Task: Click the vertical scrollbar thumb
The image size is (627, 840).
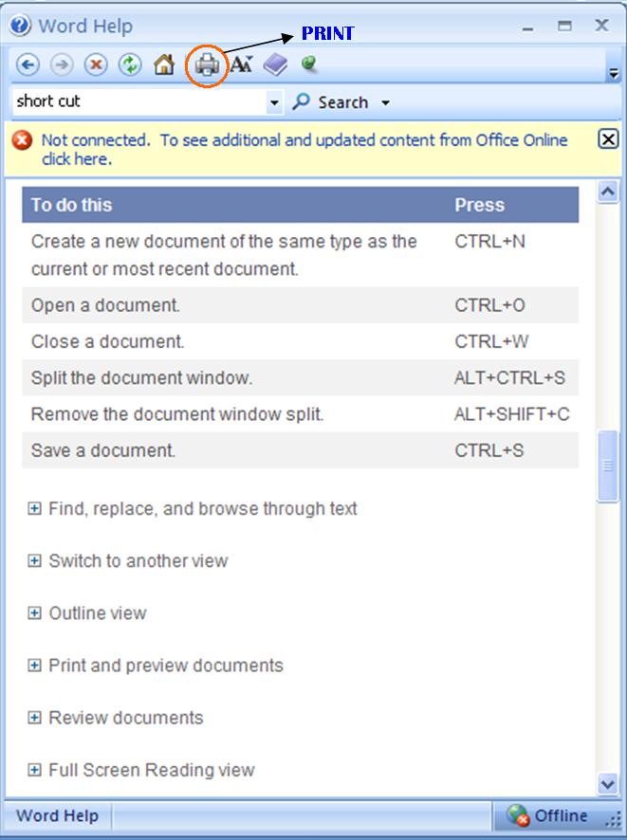Action: [x=608, y=465]
